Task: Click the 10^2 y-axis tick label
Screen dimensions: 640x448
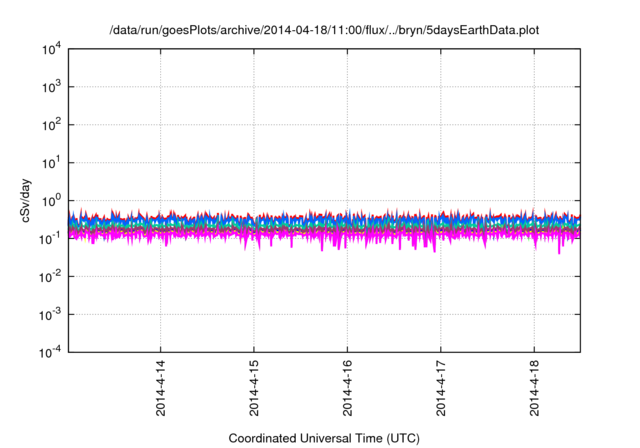Action: (51, 125)
